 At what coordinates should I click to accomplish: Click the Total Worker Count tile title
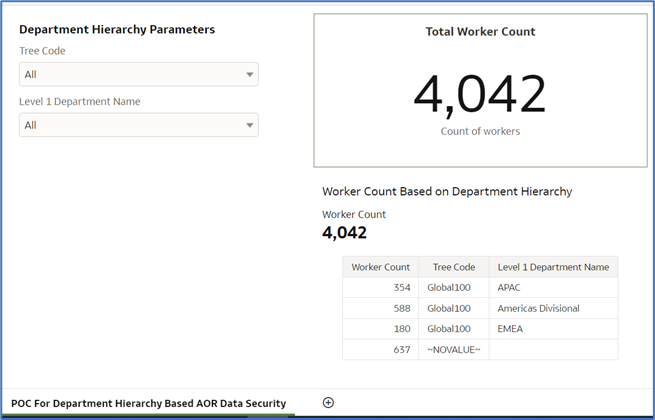480,32
